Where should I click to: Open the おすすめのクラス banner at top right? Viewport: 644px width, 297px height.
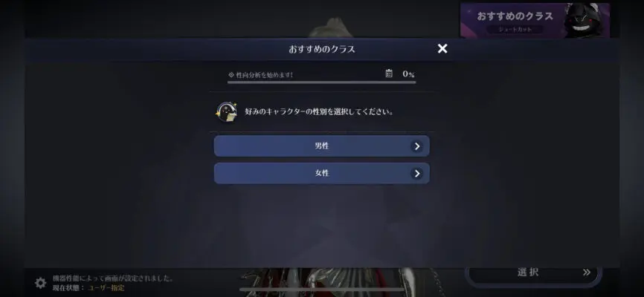tap(535, 20)
